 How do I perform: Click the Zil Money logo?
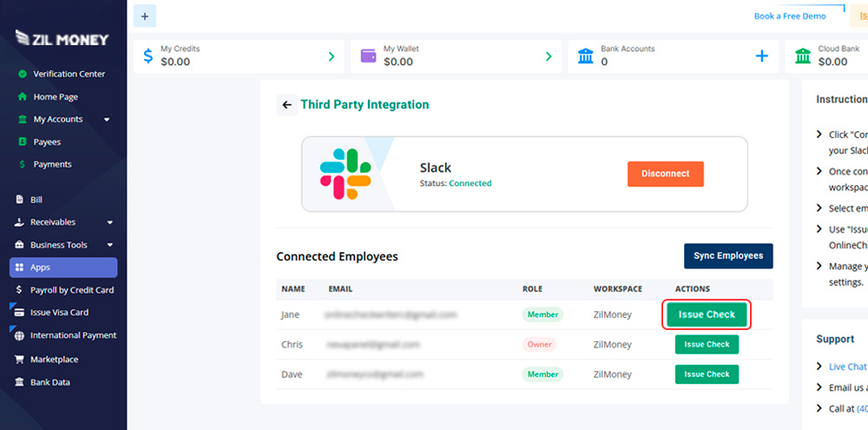(x=62, y=39)
